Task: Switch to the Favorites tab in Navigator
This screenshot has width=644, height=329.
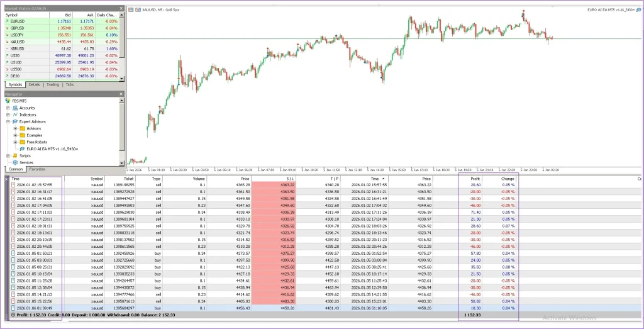Action: pyautogui.click(x=36, y=169)
